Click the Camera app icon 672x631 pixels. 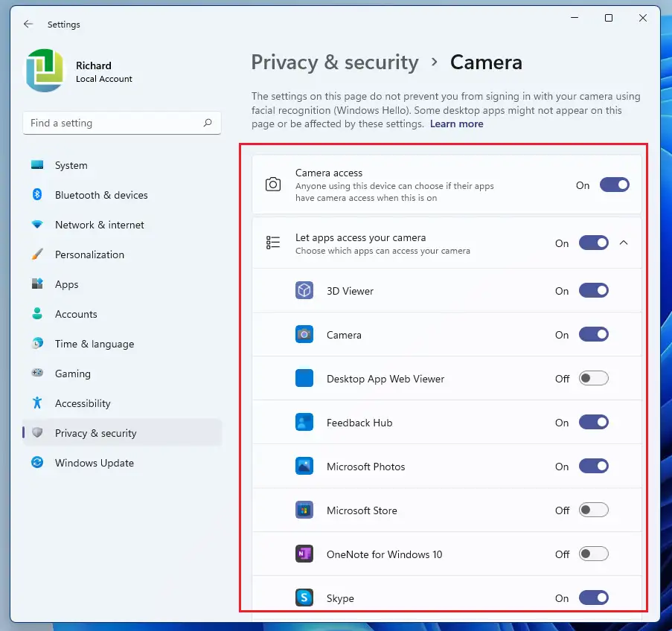click(304, 334)
